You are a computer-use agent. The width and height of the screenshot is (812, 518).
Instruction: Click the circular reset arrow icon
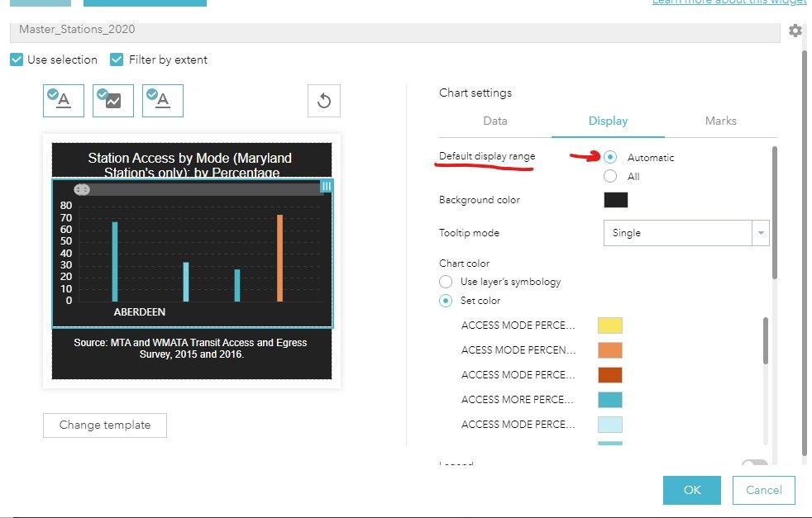pyautogui.click(x=324, y=101)
